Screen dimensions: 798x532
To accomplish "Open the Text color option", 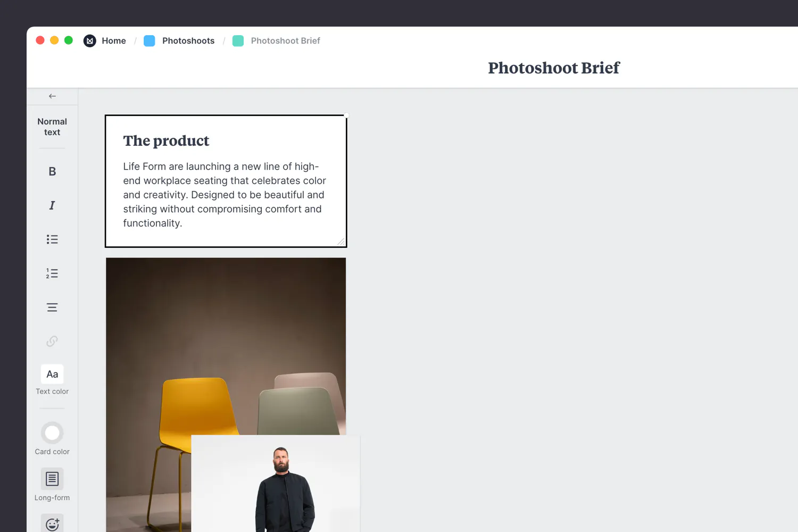I will (52, 380).
